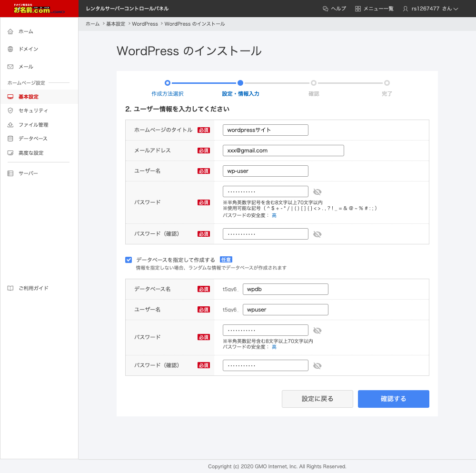This screenshot has width=476, height=473.
Task: Click the Mail envelope icon
Action: pos(10,67)
